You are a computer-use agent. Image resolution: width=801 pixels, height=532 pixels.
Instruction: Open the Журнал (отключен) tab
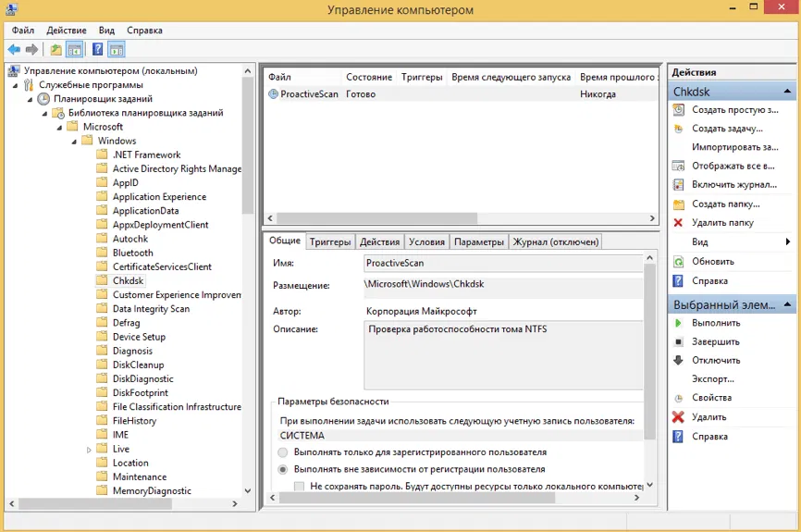[556, 241]
